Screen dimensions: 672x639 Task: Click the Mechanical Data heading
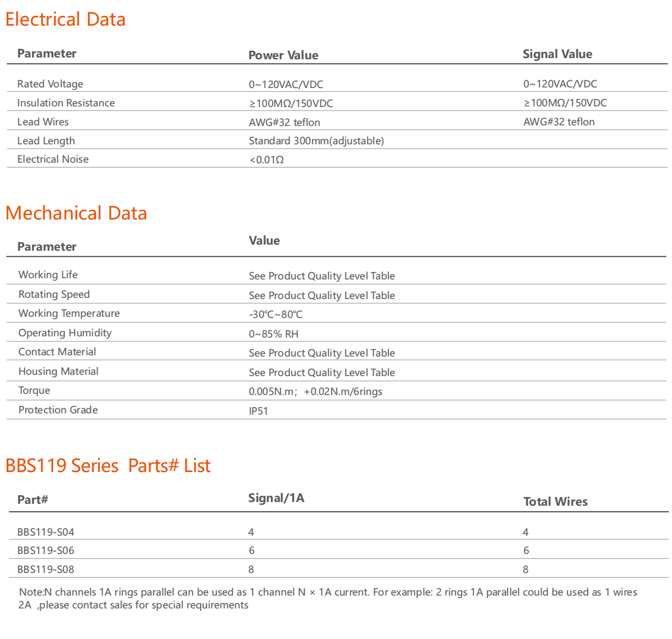(76, 213)
